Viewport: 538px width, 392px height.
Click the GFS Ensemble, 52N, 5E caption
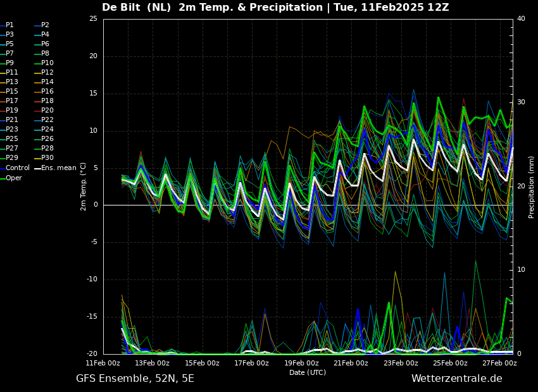coord(135,379)
